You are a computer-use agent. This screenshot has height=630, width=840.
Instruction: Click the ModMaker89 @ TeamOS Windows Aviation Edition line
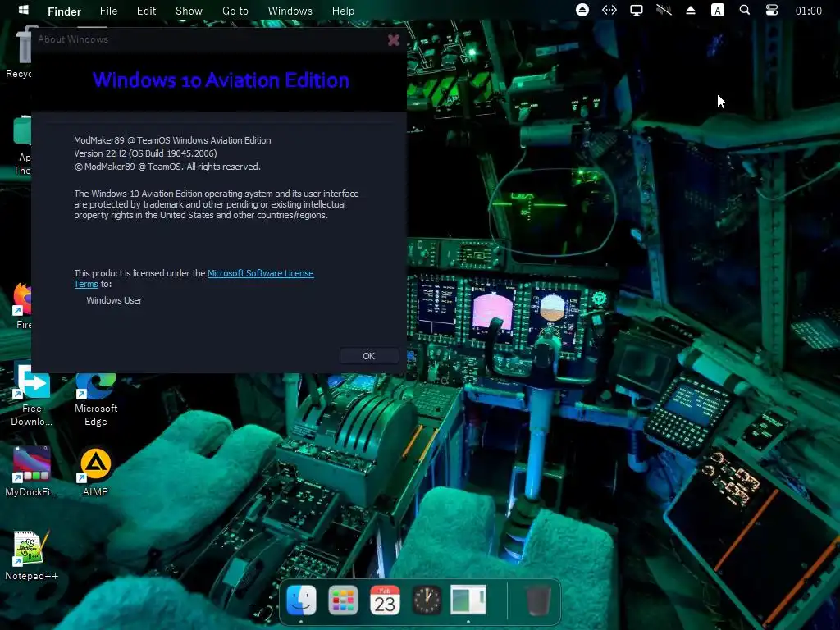point(172,140)
